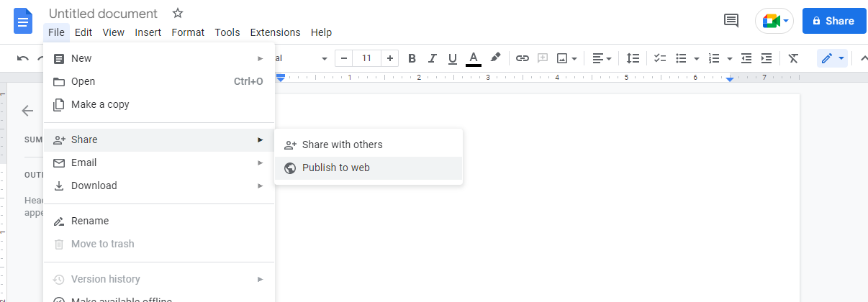The height and width of the screenshot is (302, 868).
Task: Click the add comment icon
Action: coord(543,58)
